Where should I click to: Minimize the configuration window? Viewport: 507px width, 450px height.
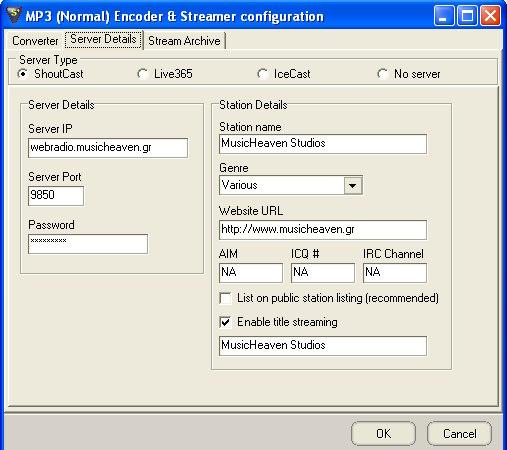coord(443,15)
